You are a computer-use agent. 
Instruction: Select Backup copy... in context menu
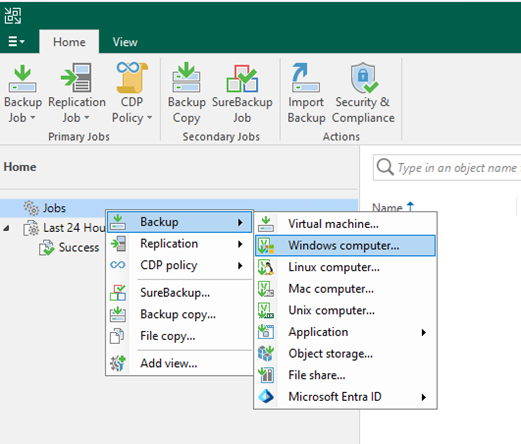(179, 314)
